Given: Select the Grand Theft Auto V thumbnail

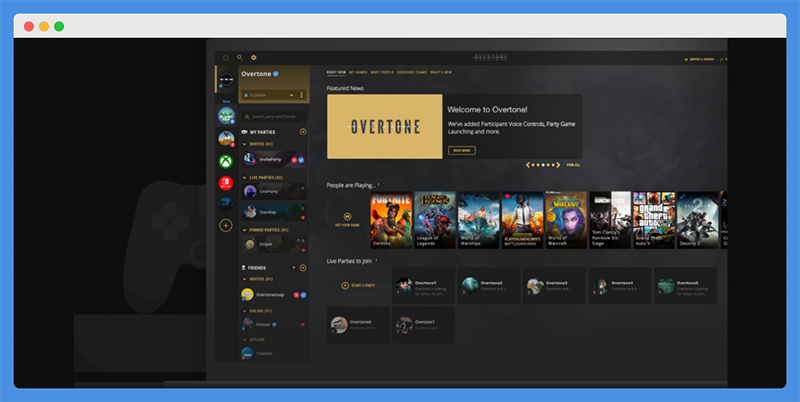Looking at the screenshot, I should 654,220.
